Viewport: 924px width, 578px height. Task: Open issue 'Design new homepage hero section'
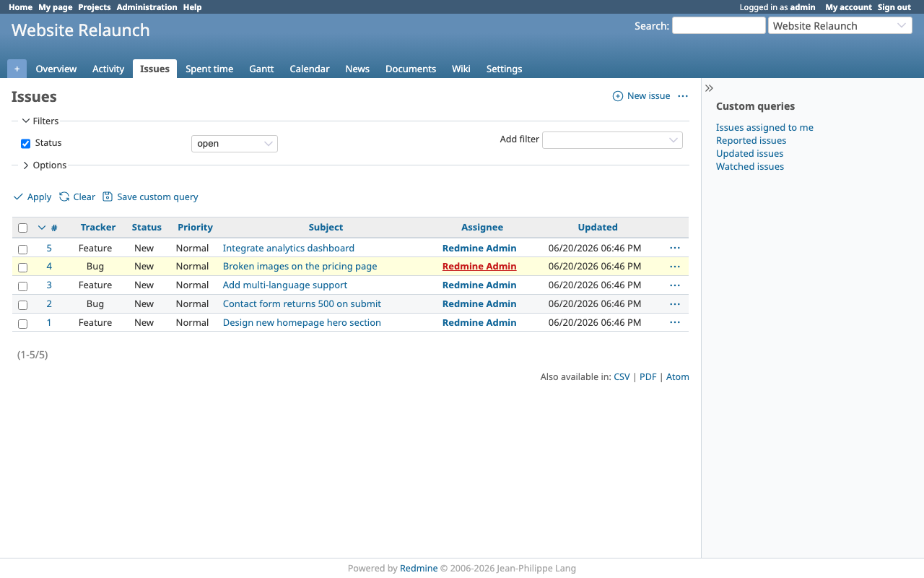[302, 323]
